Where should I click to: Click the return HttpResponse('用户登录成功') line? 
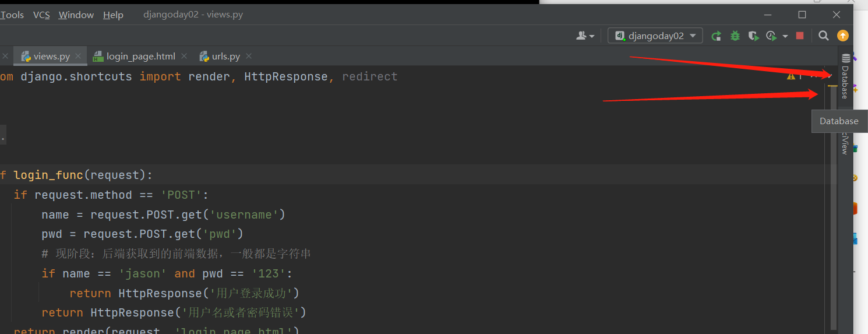click(185, 293)
